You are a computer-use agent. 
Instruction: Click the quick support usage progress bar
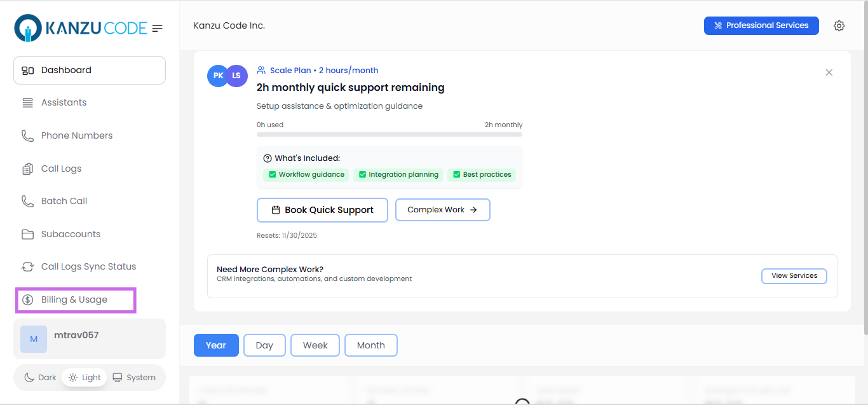coord(390,134)
